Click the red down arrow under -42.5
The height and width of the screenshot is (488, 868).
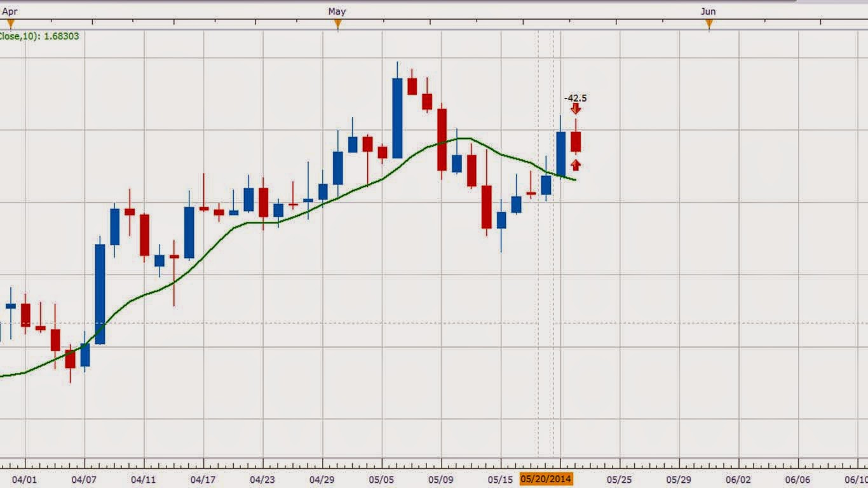(576, 109)
